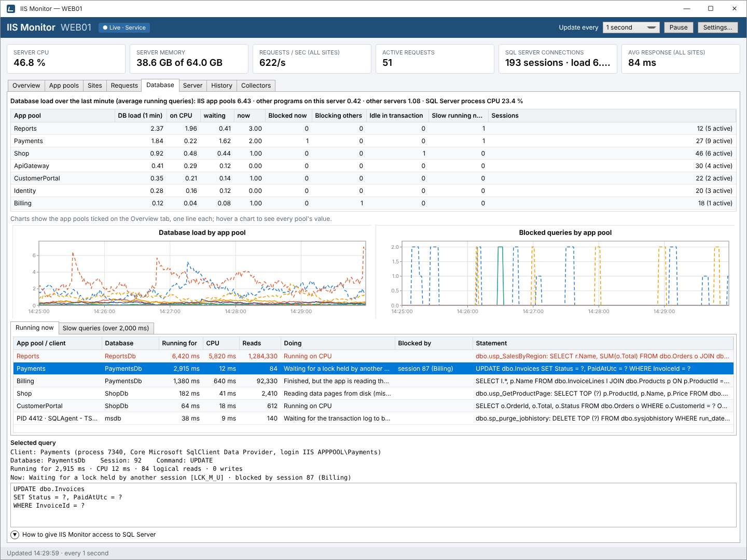Select the Running now sub-tab
This screenshot has height=560, width=747.
point(34,328)
